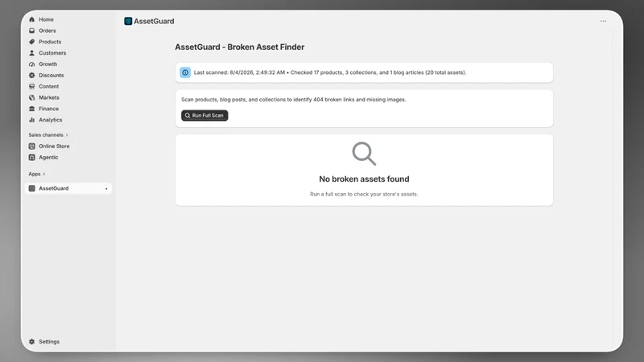This screenshot has height=362, width=644.
Task: Expand the Apps section
Action: 36,174
